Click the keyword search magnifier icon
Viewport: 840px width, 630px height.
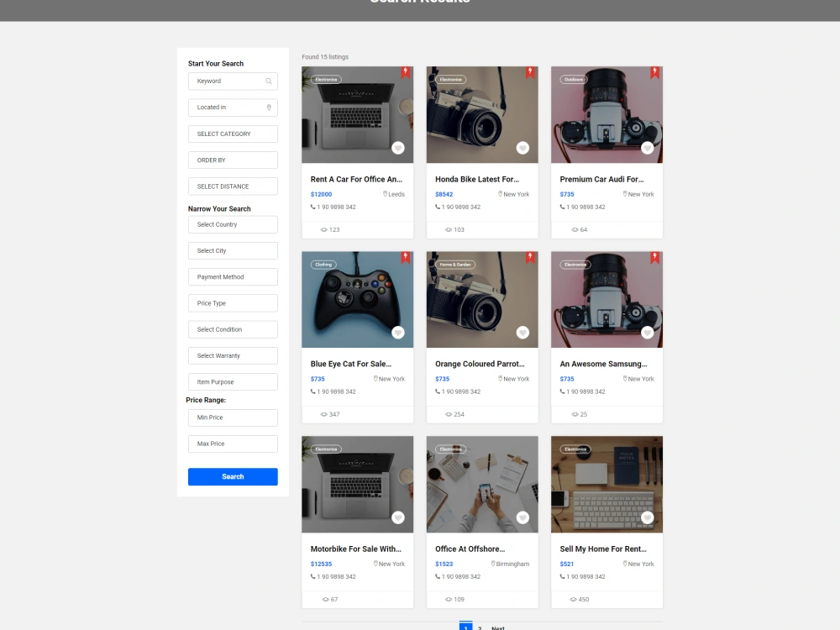coord(269,81)
